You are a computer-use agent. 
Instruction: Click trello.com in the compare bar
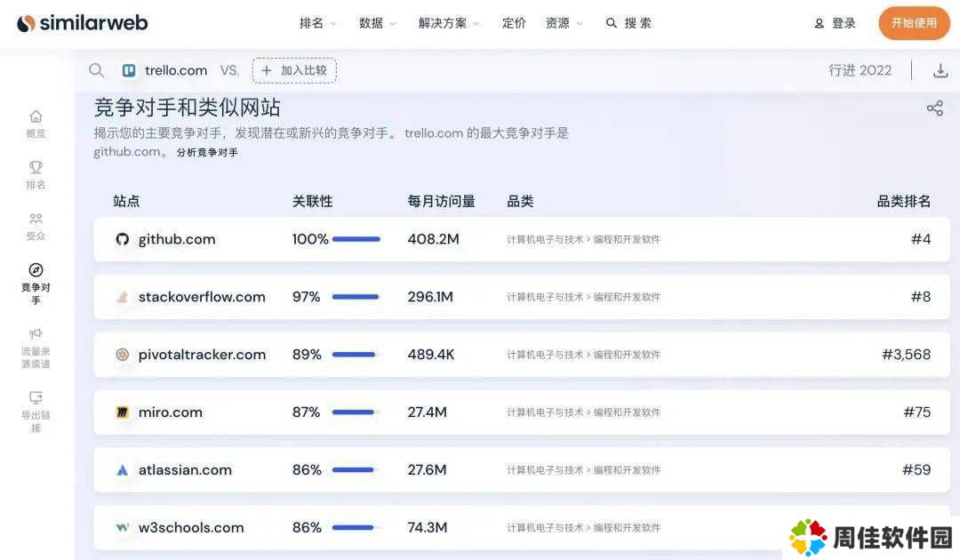(x=176, y=70)
